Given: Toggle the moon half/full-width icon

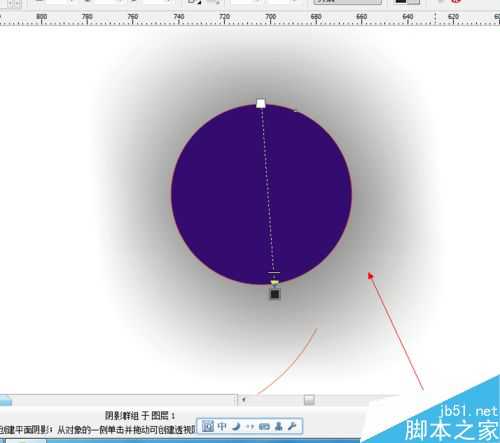Looking at the screenshot, I should (236, 426).
